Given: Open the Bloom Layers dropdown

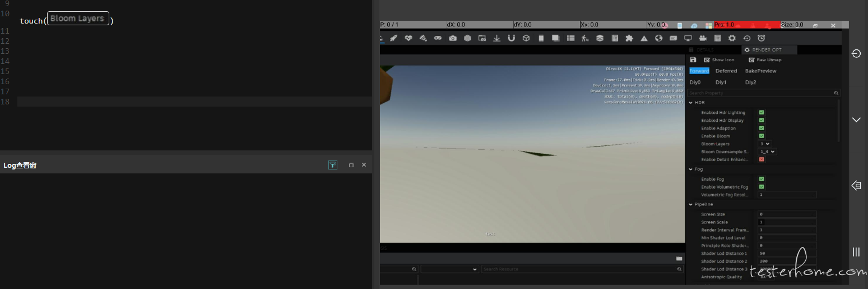Looking at the screenshot, I should point(765,144).
